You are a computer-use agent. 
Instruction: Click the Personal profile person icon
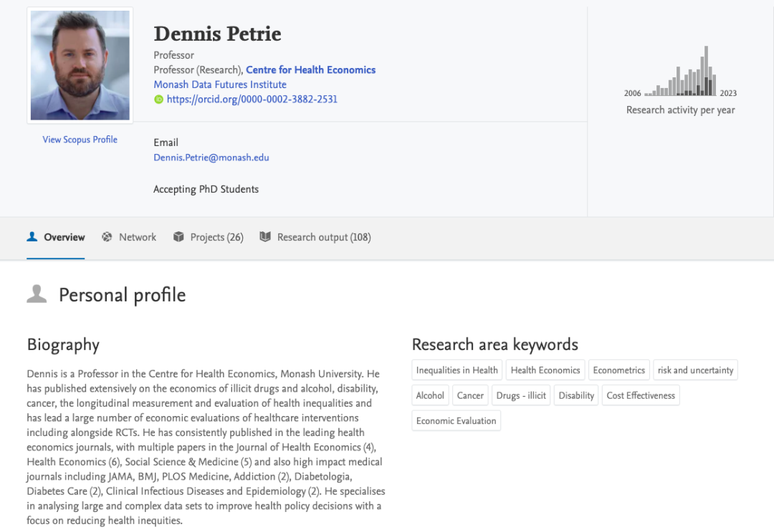point(37,294)
